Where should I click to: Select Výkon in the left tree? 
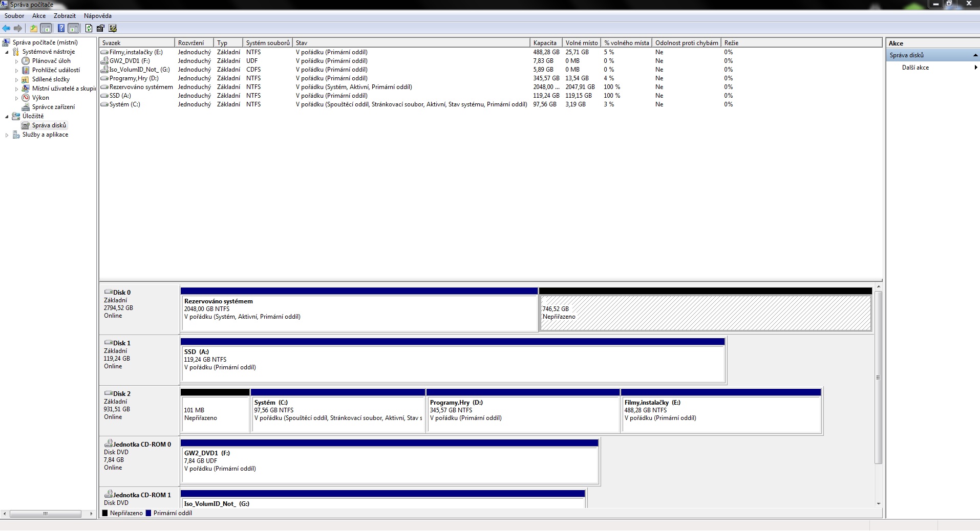[40, 98]
